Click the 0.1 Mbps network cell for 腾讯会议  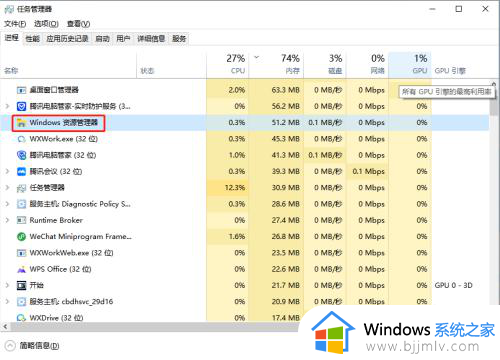click(x=367, y=172)
